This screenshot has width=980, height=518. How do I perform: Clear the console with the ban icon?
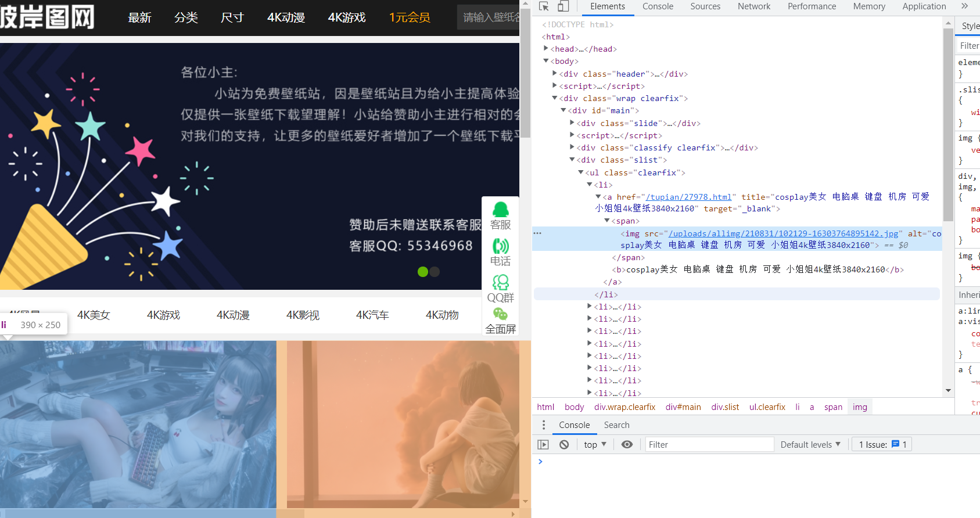[x=564, y=444]
